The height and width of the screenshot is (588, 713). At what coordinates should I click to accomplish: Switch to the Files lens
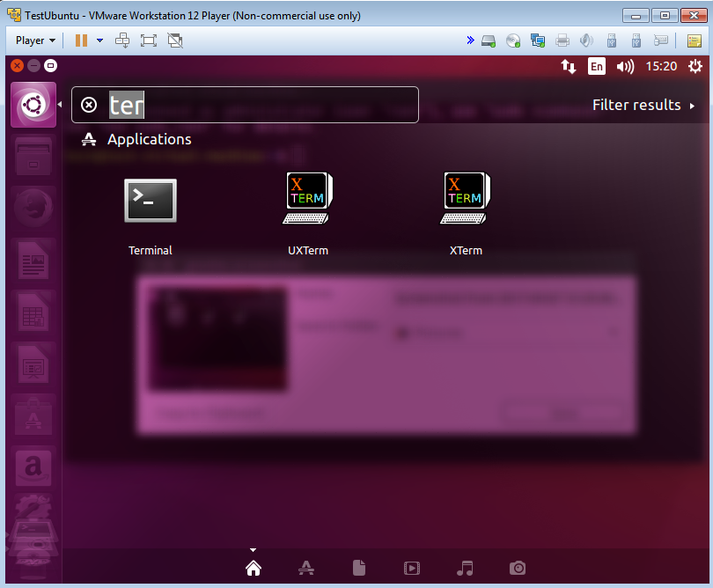pyautogui.click(x=359, y=568)
